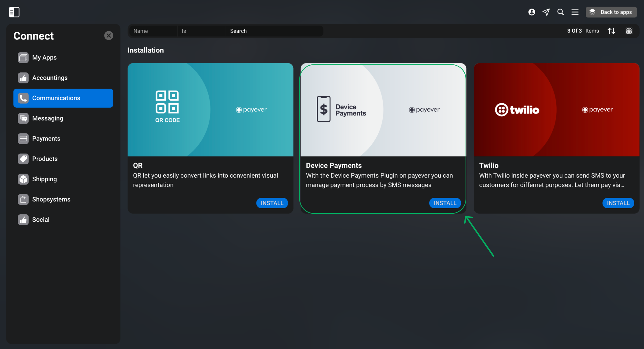This screenshot has width=644, height=349.
Task: Click the Connect sidebar title
Action: [x=34, y=36]
